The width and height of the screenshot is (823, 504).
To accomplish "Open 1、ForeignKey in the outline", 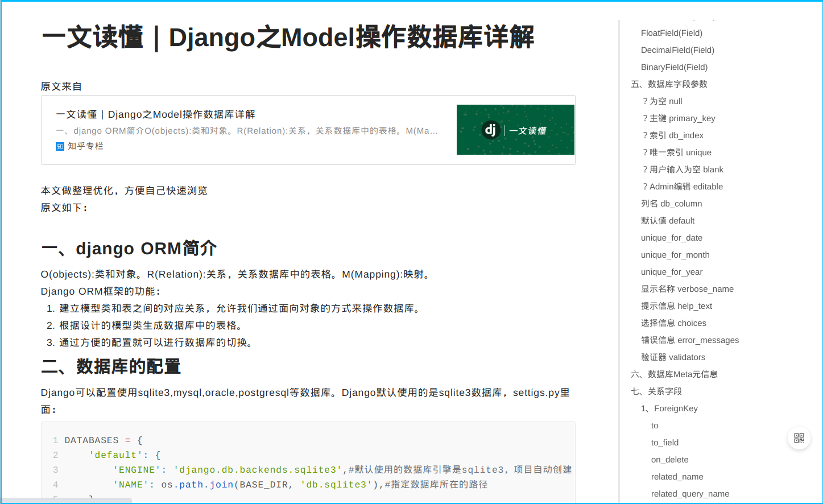I will pos(669,408).
